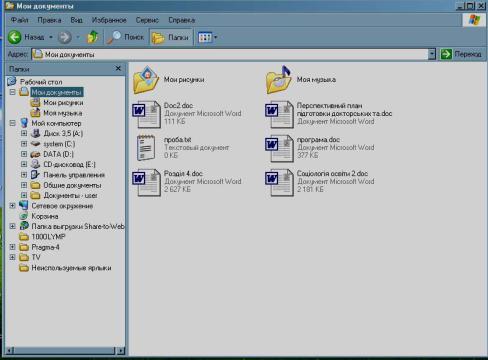Select the Мои рисунки folder icon
The width and height of the screenshot is (488, 360).
[146, 80]
